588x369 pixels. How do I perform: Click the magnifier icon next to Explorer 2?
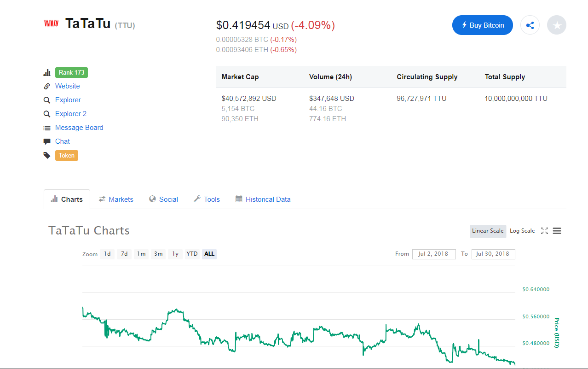47,114
